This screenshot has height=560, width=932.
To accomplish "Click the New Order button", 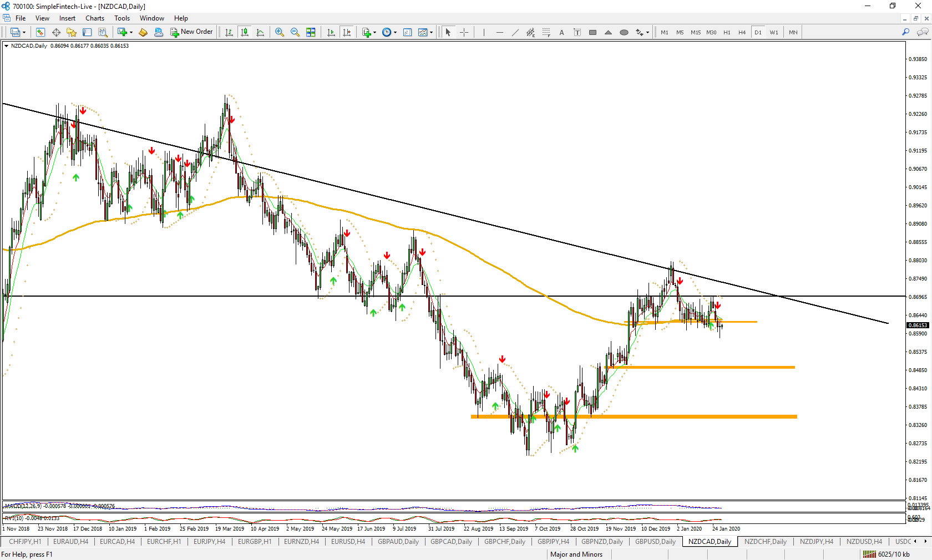I will coord(191,32).
